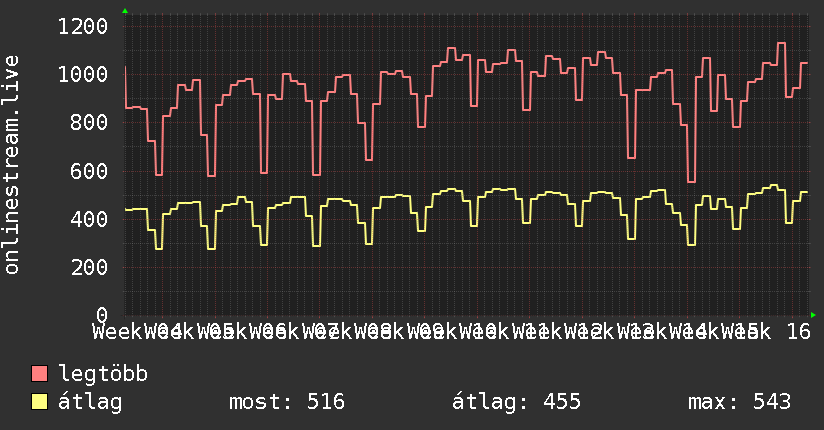Click the 600 y-axis label
The image size is (824, 430).
[89, 171]
